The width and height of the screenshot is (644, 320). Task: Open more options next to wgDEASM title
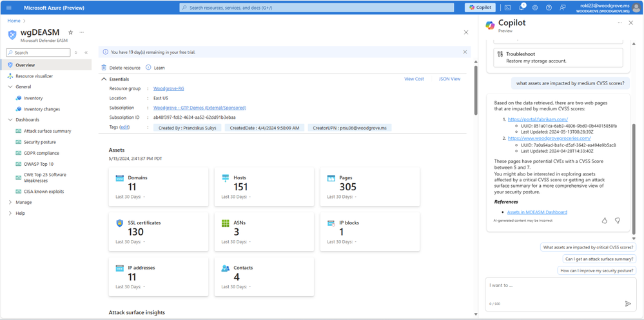[x=82, y=32]
